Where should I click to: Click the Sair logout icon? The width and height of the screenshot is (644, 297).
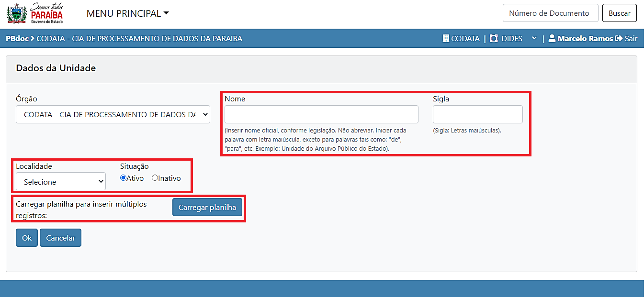pyautogui.click(x=619, y=38)
